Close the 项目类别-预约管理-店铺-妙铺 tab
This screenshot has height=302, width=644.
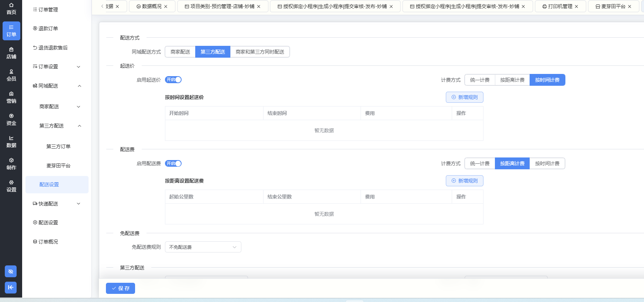259,7
